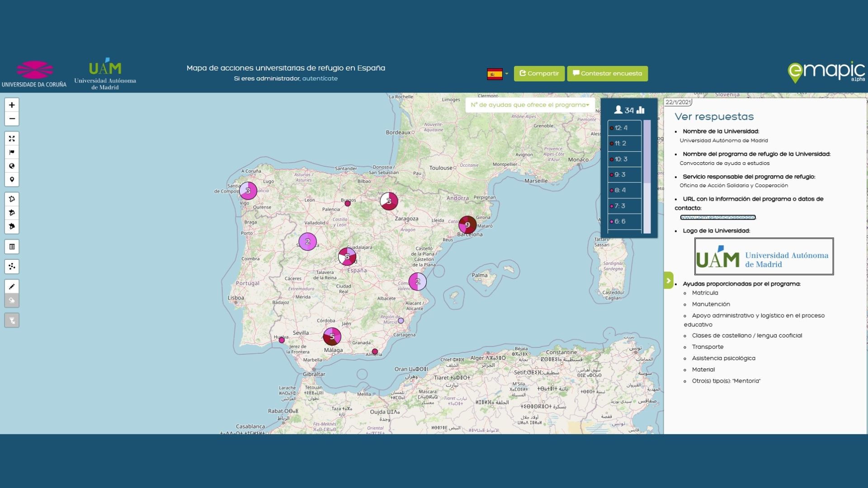Click the globe icon in the map toolbar
Image resolution: width=868 pixels, height=488 pixels.
pyautogui.click(x=12, y=166)
